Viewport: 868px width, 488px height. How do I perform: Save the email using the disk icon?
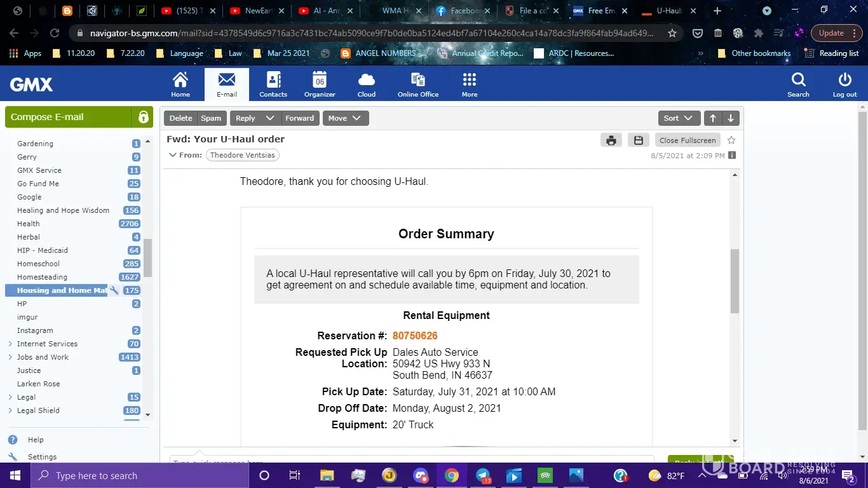click(x=639, y=140)
